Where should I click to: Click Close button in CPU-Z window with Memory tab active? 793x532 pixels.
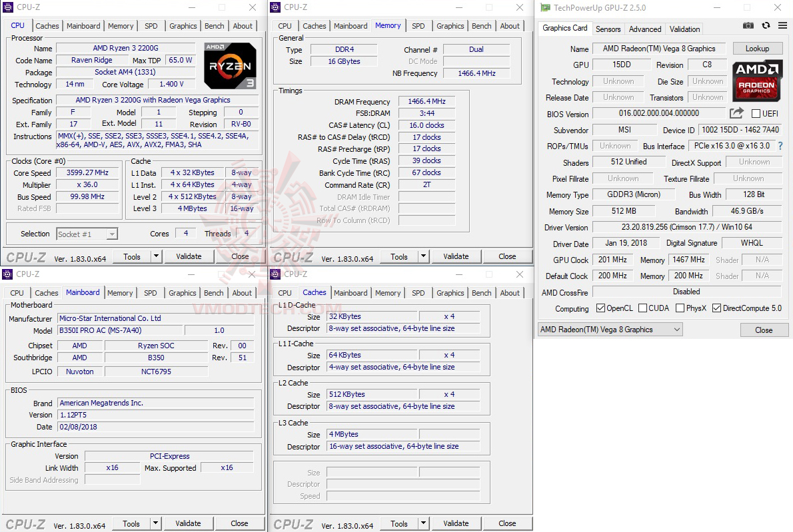(507, 256)
